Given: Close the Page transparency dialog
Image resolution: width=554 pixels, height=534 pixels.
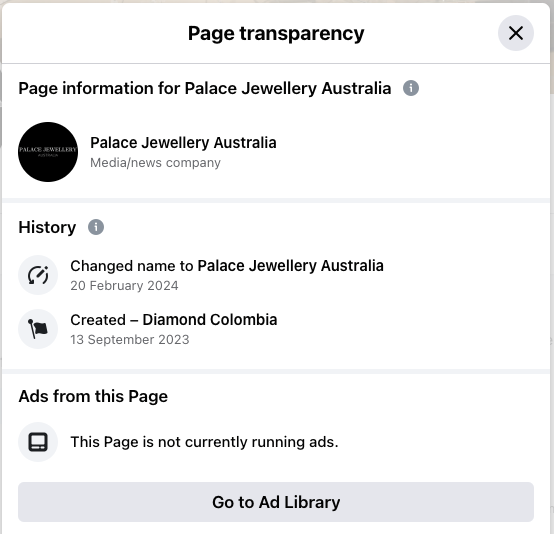Looking at the screenshot, I should point(515,33).
